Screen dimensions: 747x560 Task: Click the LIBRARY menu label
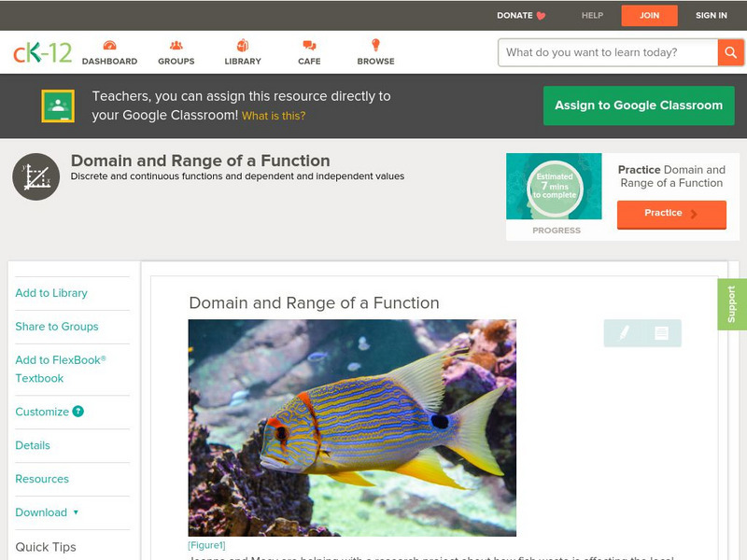pyautogui.click(x=243, y=62)
